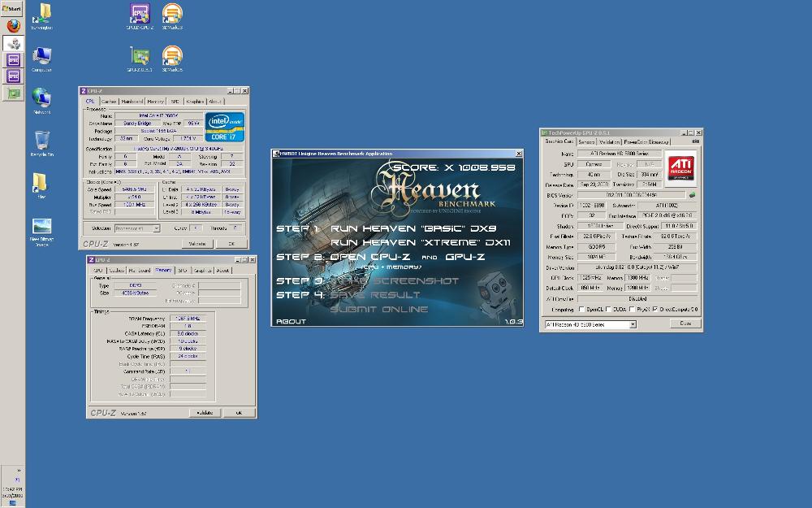Screen dimensions: 812x508
Task: Click the taskbar clock
Action: click(x=12, y=492)
